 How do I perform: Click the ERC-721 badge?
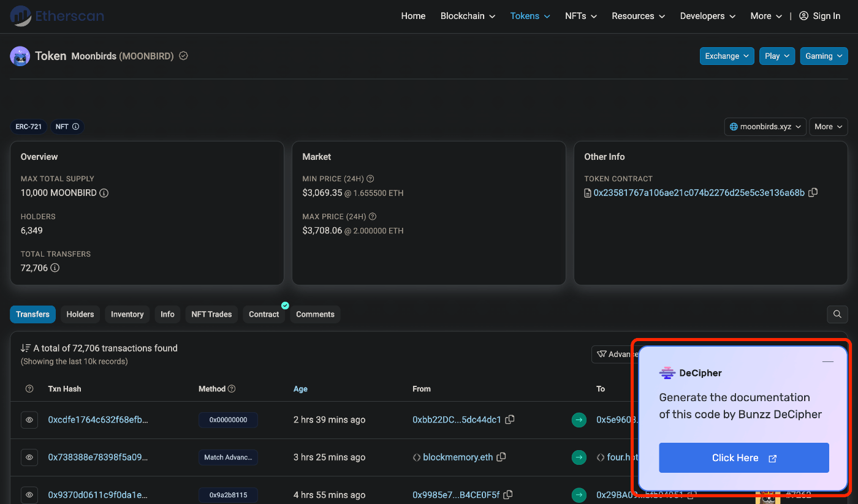29,127
